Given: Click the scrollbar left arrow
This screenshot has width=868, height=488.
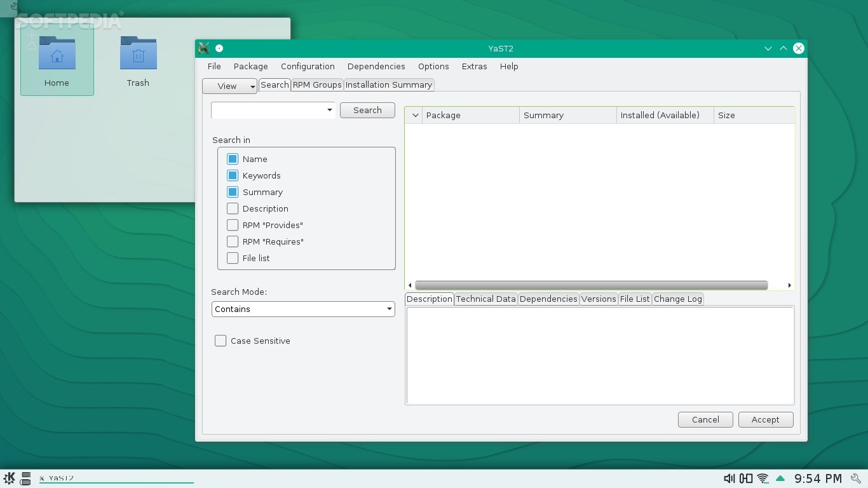Looking at the screenshot, I should (410, 285).
